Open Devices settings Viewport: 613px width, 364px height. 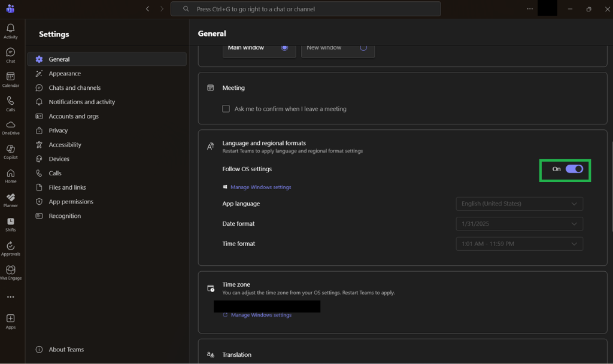[x=107, y=159]
